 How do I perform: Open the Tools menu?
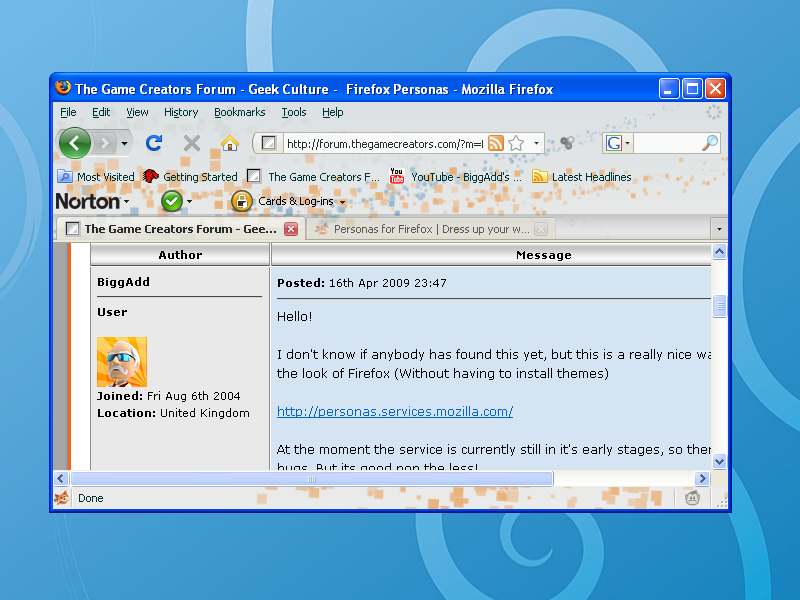pos(294,112)
